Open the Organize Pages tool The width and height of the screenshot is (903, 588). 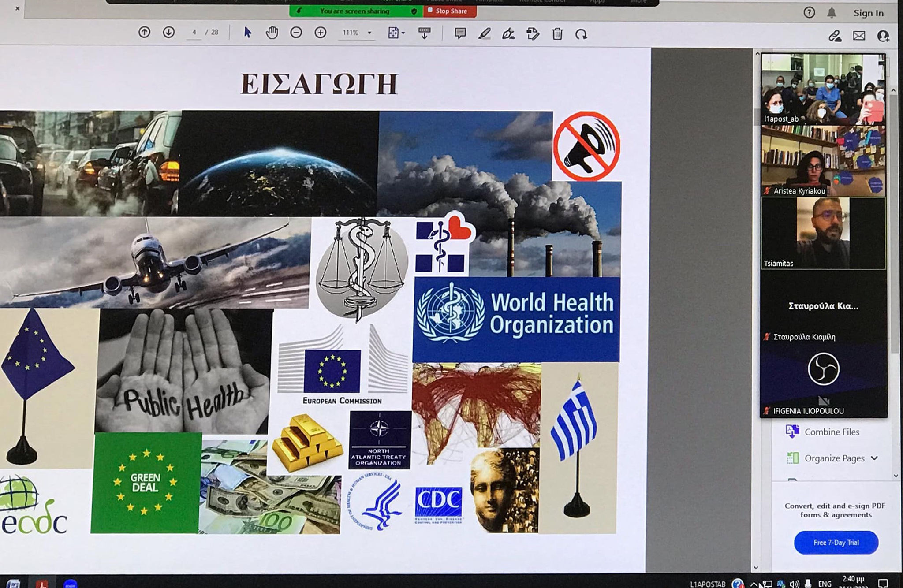[825, 458]
